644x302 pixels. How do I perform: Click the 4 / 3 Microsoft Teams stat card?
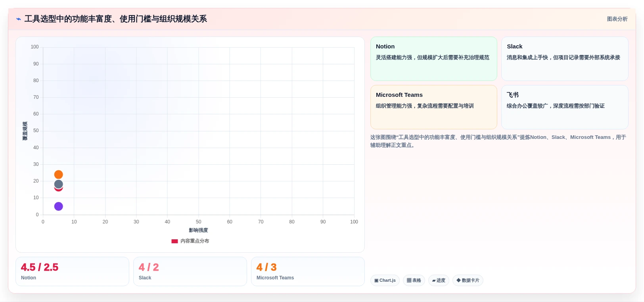click(x=308, y=271)
